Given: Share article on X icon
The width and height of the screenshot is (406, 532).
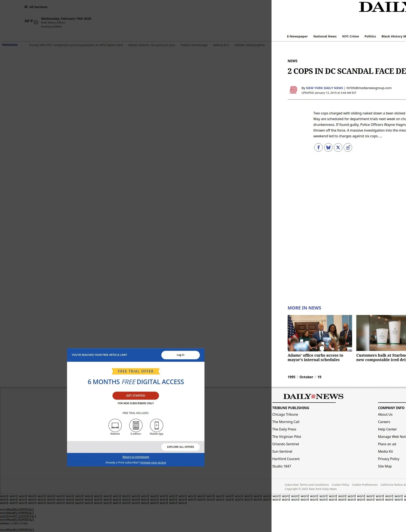Looking at the screenshot, I should coord(338,147).
